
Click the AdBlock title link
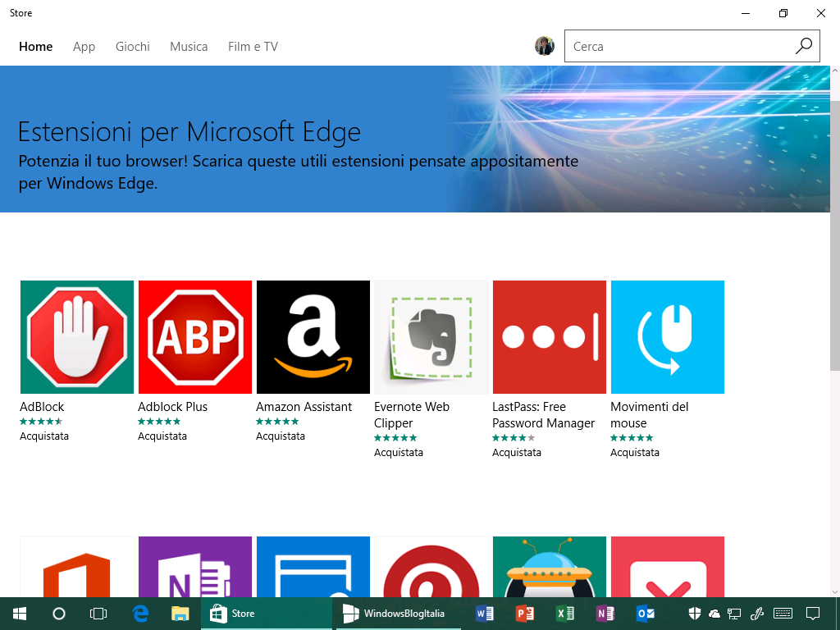click(x=42, y=407)
